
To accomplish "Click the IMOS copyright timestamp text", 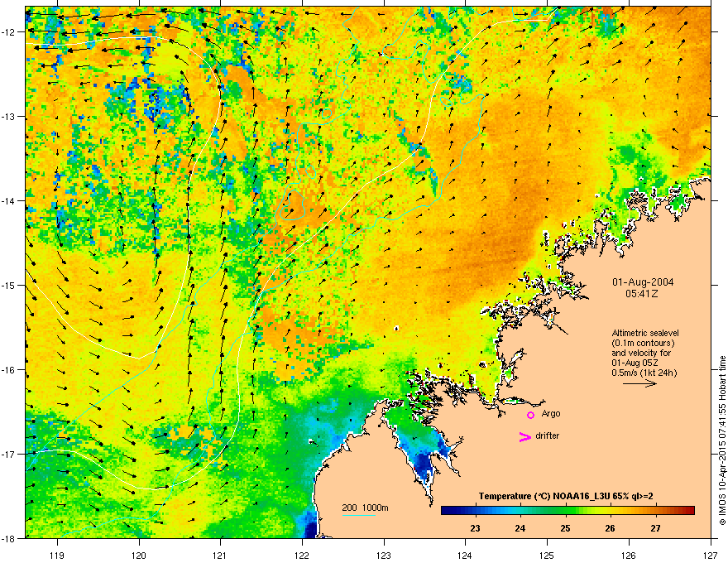I will (722, 440).
